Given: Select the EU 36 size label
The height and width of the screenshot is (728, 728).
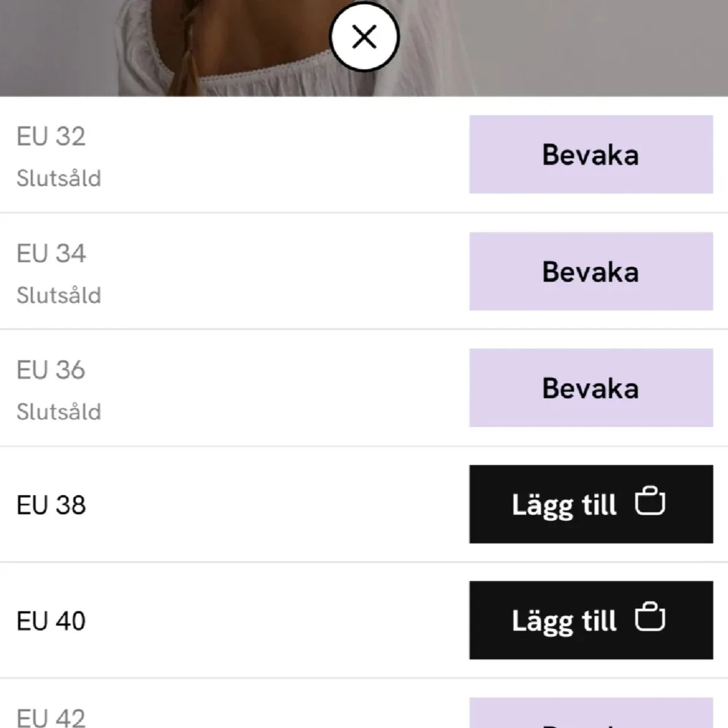Looking at the screenshot, I should click(x=51, y=370).
